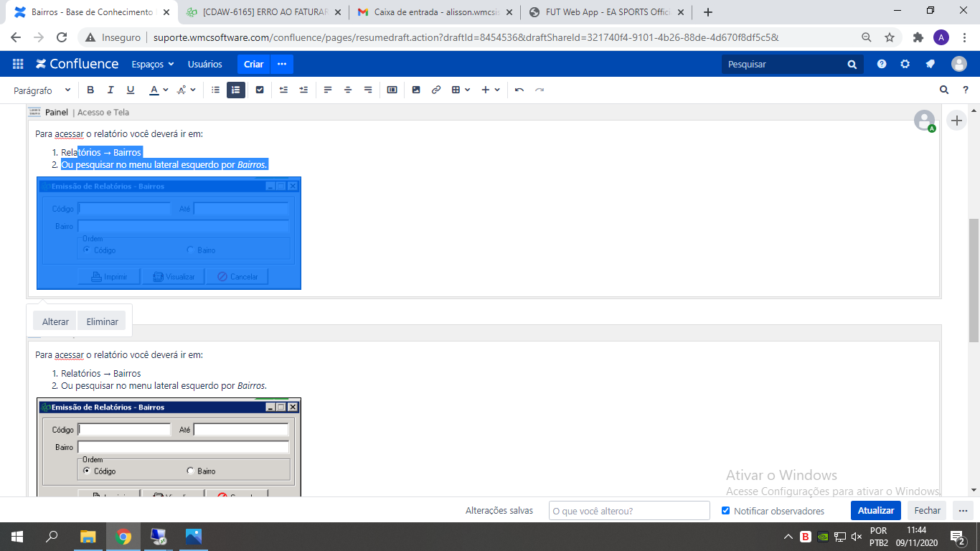Image resolution: width=980 pixels, height=551 pixels.
Task: Expand the text color dropdown arrow
Action: [x=166, y=90]
